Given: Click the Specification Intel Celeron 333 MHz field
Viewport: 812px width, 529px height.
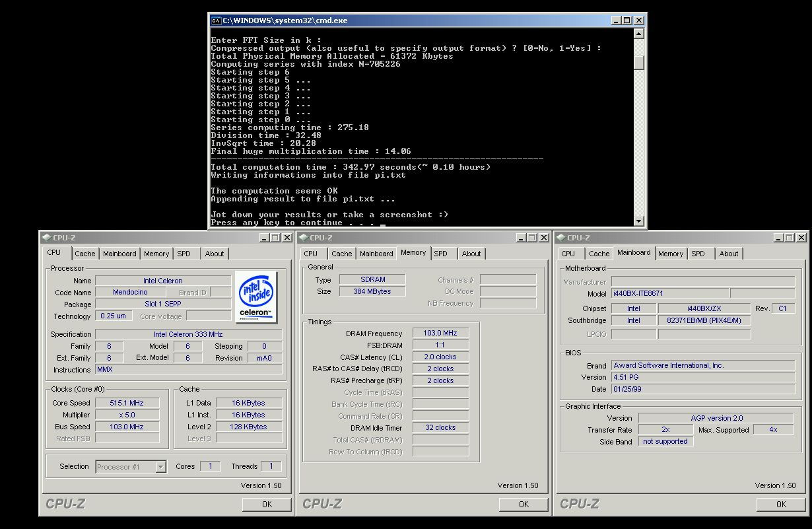Looking at the screenshot, I should 188,334.
